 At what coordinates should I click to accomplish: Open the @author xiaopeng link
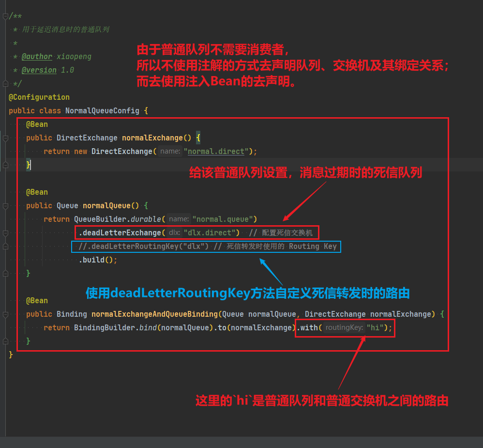[37, 56]
